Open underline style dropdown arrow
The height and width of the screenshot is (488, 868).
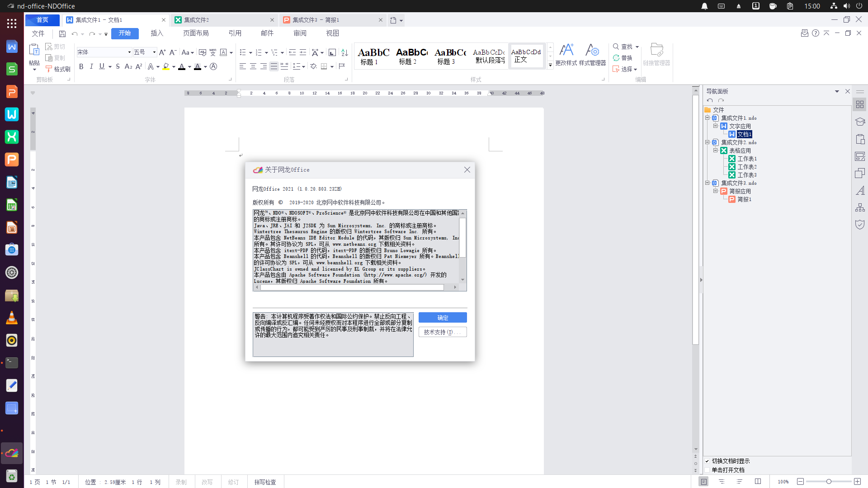click(110, 67)
